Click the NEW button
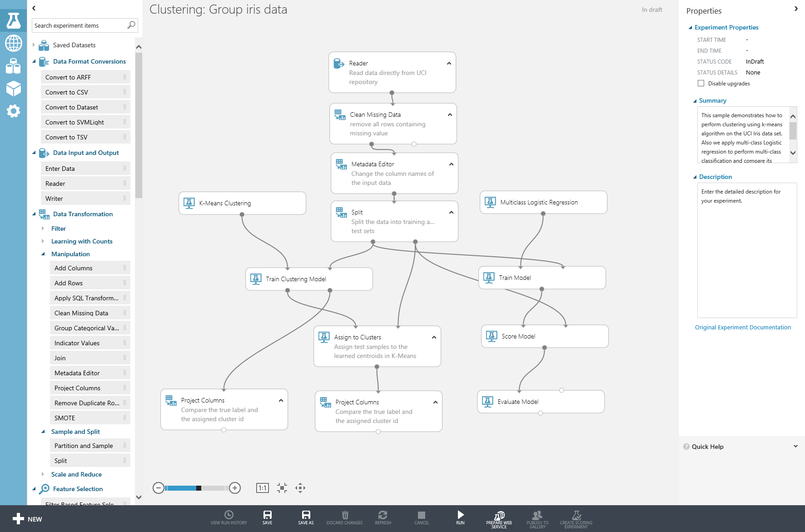Image resolution: width=805 pixels, height=532 pixels. pos(27,519)
